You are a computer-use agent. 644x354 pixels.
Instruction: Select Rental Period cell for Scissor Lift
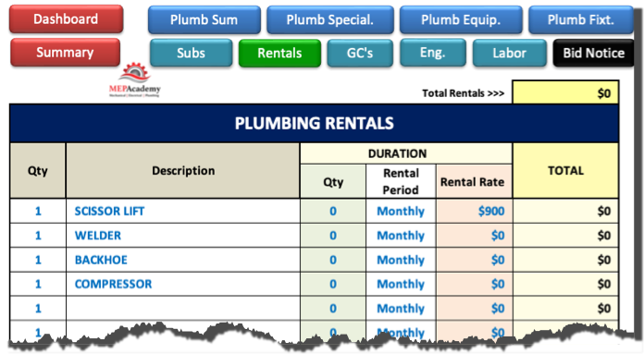401,212
